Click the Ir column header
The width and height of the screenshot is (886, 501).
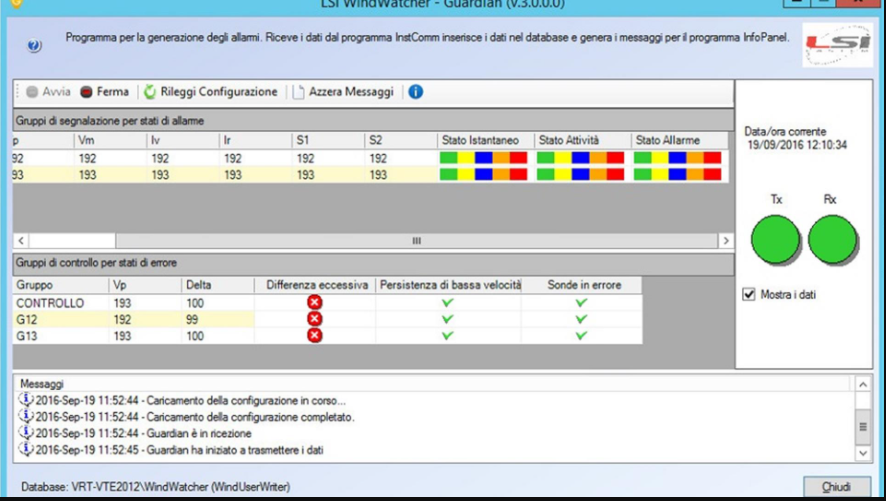point(255,140)
